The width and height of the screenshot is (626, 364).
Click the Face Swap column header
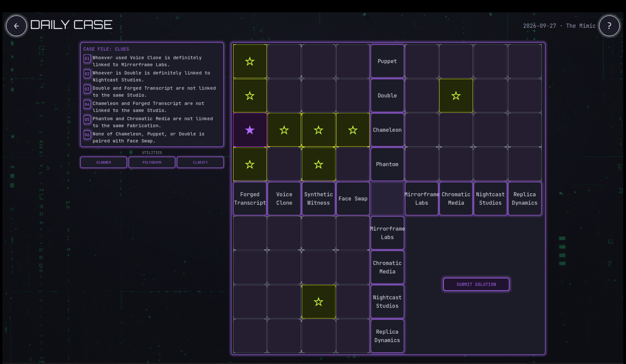pyautogui.click(x=353, y=199)
